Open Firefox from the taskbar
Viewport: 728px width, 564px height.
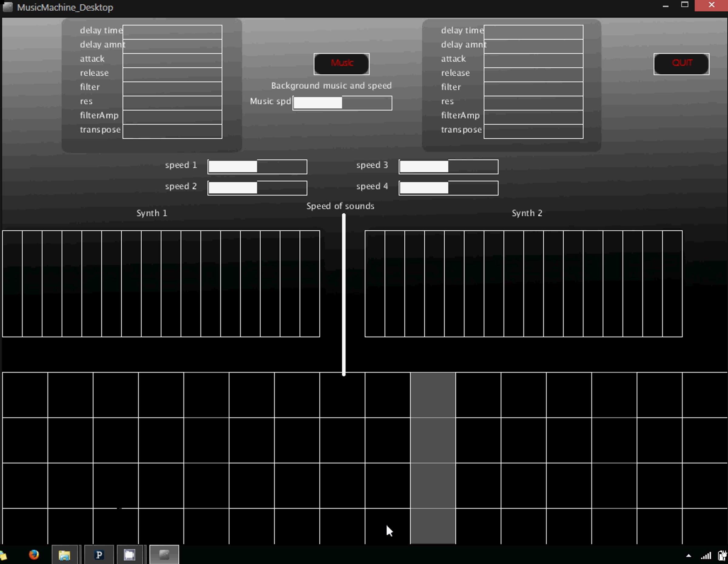point(34,555)
